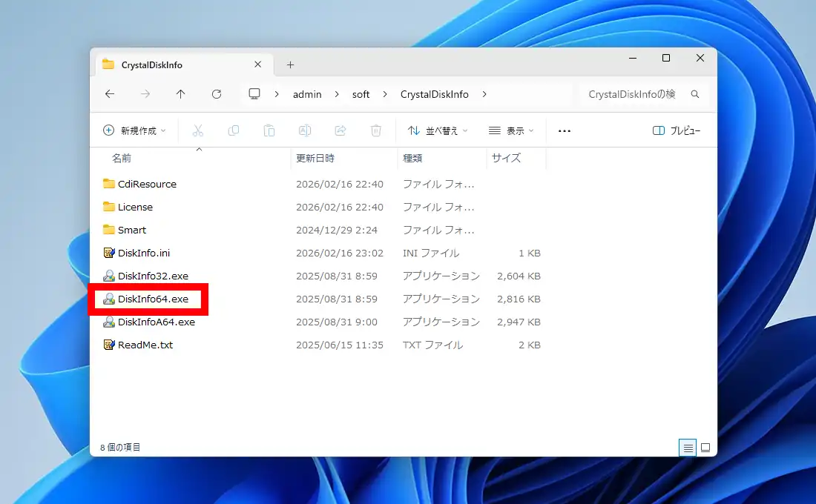Click the Rename icon in toolbar
816x504 pixels.
pyautogui.click(x=305, y=130)
